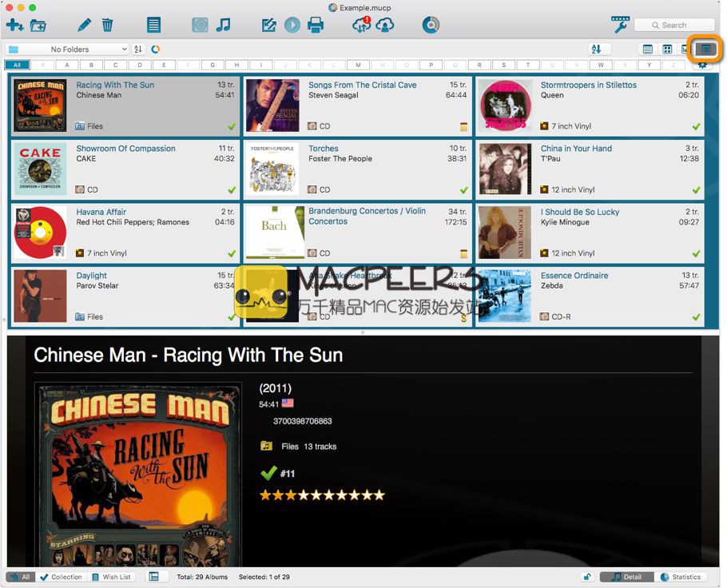Click I Should Be So Lucky title
The height and width of the screenshot is (588, 727).
pos(579,212)
